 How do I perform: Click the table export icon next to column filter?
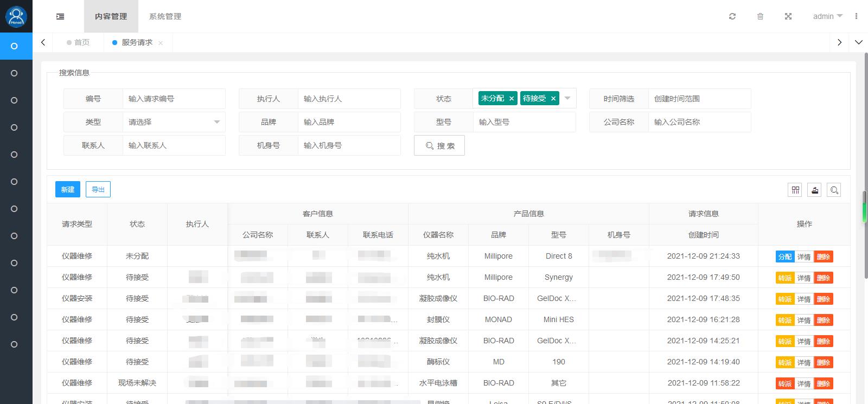click(815, 190)
